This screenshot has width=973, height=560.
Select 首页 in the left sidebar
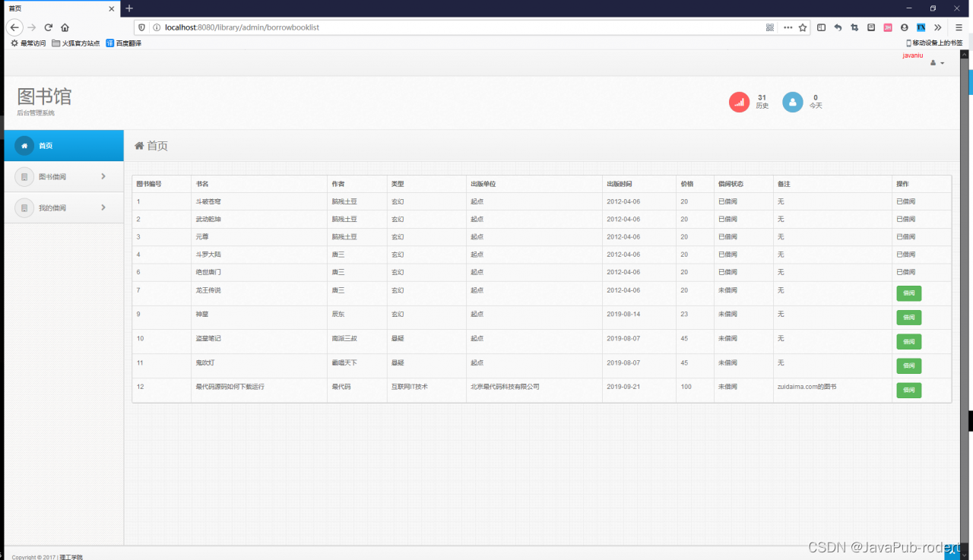[64, 146]
